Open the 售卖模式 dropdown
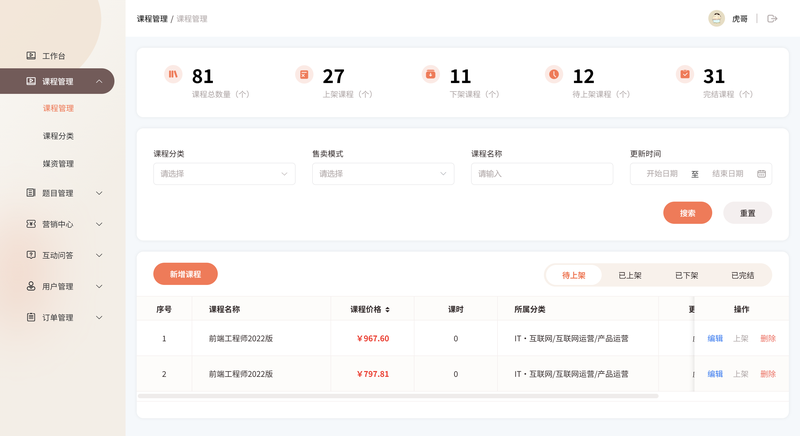 [383, 174]
